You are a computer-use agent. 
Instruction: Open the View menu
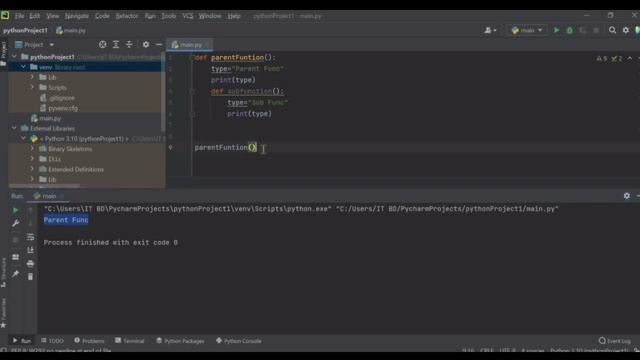pos(53,16)
